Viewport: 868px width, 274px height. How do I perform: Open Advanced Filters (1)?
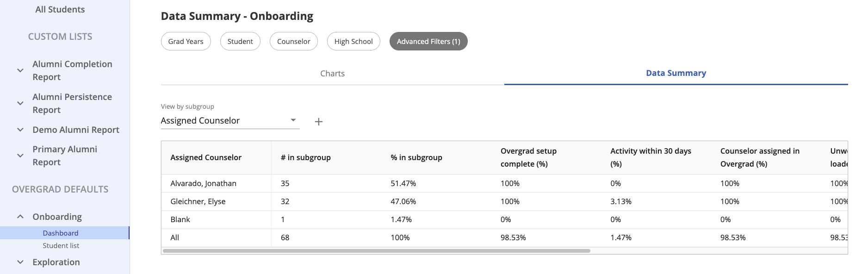click(x=428, y=41)
